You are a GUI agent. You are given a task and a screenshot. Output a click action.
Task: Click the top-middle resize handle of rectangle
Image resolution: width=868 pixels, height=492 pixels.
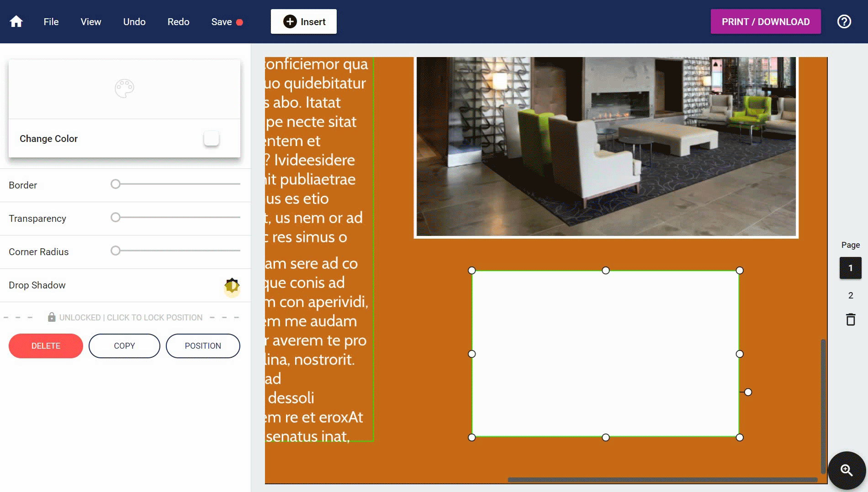pyautogui.click(x=606, y=271)
